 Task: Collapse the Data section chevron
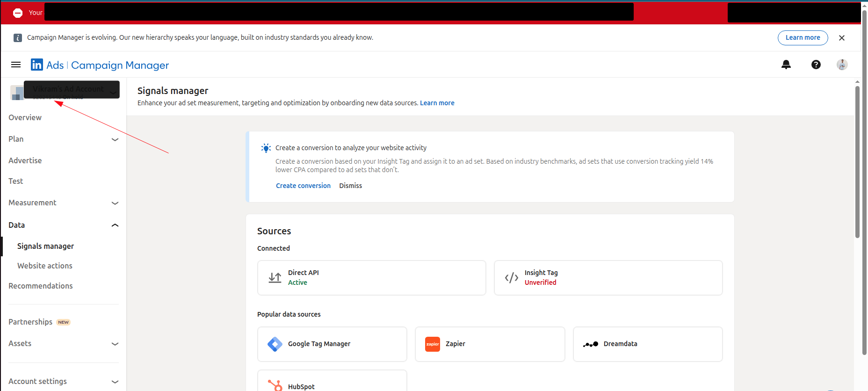[115, 225]
